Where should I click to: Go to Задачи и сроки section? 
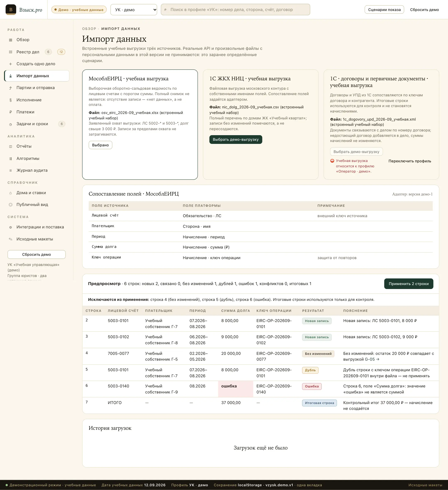click(37, 124)
